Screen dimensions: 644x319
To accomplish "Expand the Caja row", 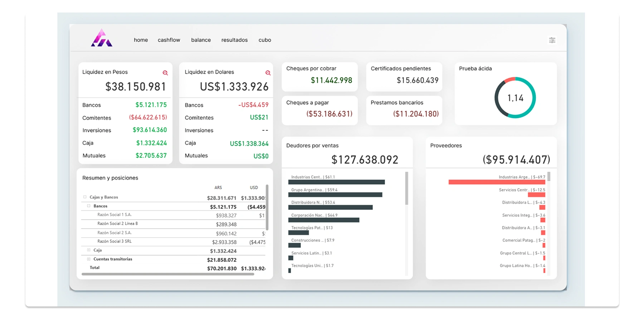I will 89,250.
